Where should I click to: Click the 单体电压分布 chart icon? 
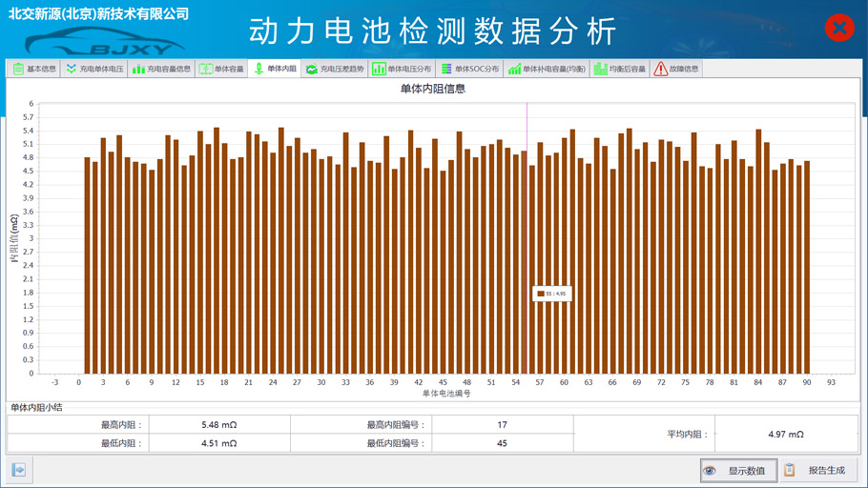tap(379, 69)
